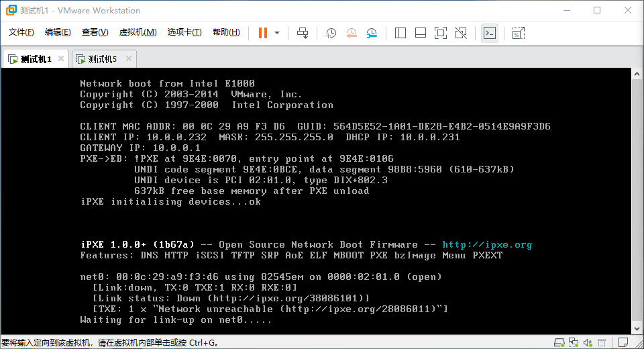
Task: Open the snapshot manager wrench-clock icon
Action: pos(372,33)
